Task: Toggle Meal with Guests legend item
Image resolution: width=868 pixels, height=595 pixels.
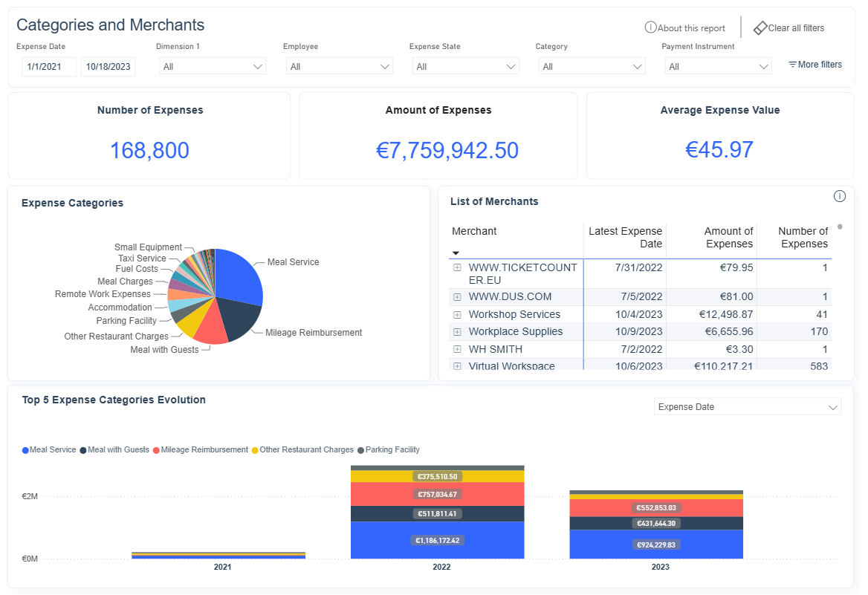Action: click(x=114, y=450)
